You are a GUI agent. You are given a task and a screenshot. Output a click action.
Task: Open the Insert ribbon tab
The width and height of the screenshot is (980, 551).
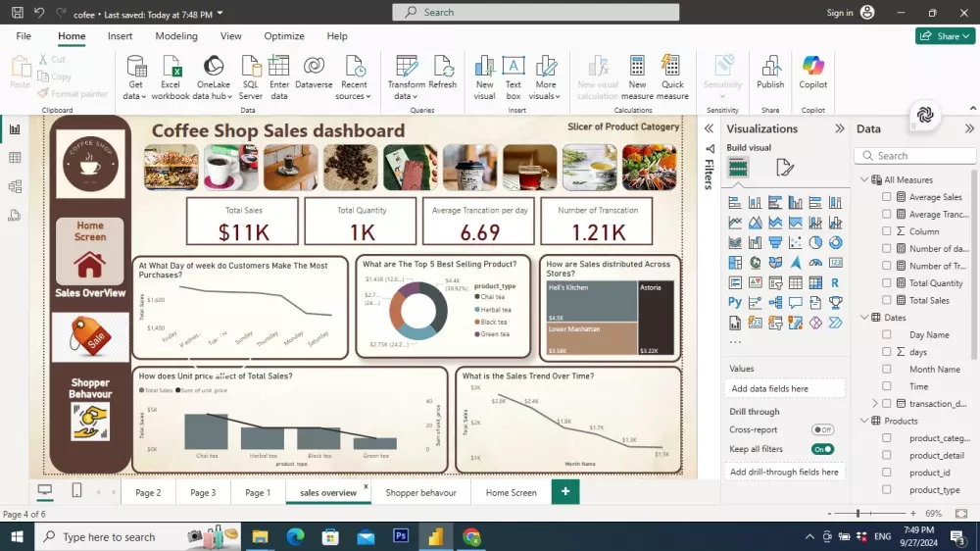click(x=120, y=36)
